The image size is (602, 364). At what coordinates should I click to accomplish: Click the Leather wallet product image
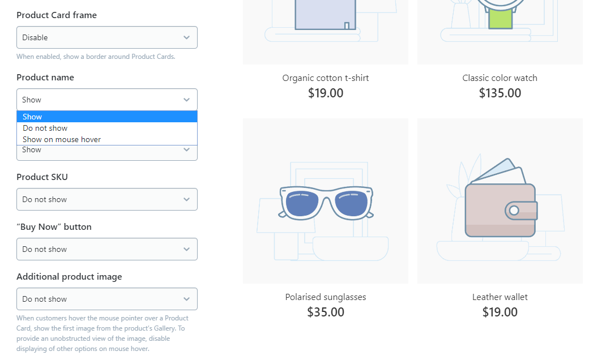(x=500, y=201)
